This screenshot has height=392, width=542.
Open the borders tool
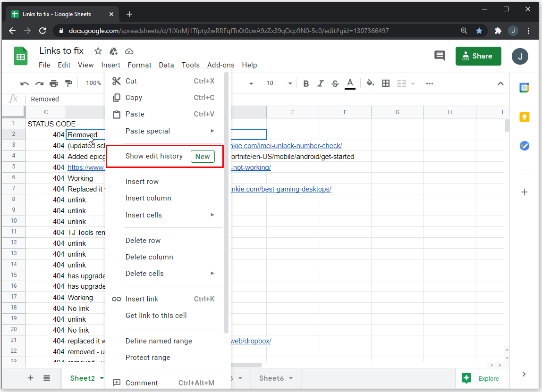(x=386, y=83)
